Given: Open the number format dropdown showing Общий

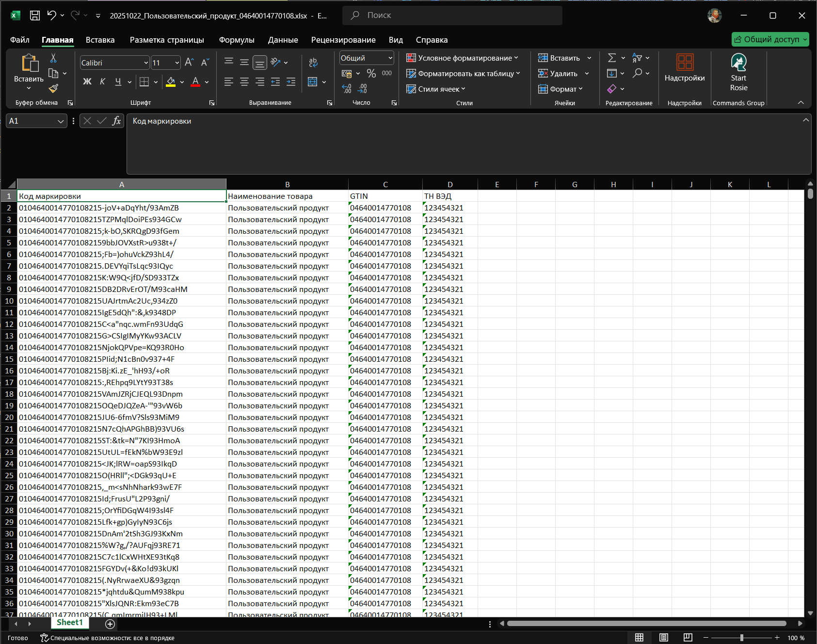Looking at the screenshot, I should (x=389, y=58).
